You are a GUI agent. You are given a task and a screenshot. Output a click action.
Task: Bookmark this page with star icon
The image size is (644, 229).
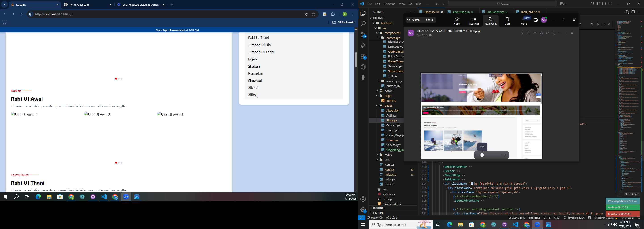[x=314, y=14]
